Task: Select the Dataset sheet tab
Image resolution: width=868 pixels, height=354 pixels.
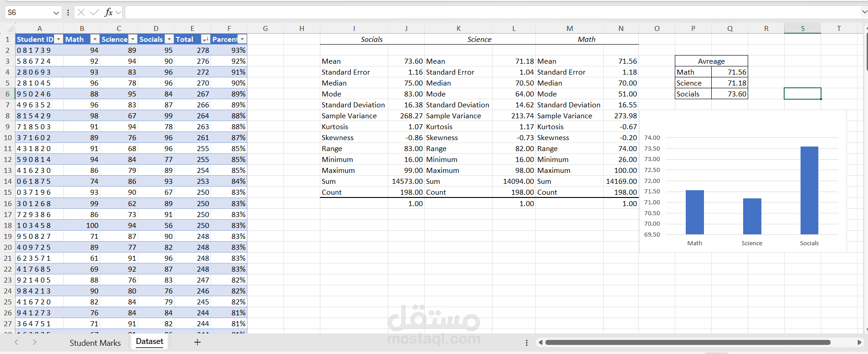Action: [x=149, y=342]
